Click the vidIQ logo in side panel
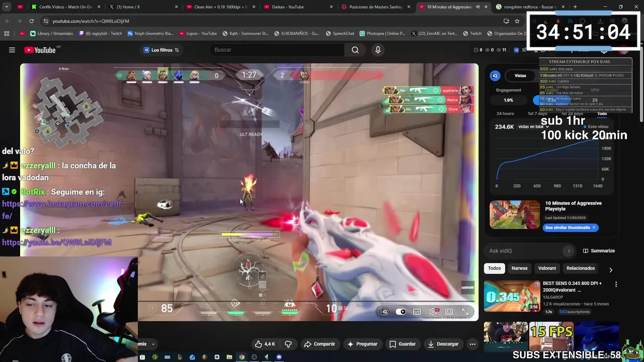The width and height of the screenshot is (644, 362). [x=495, y=75]
